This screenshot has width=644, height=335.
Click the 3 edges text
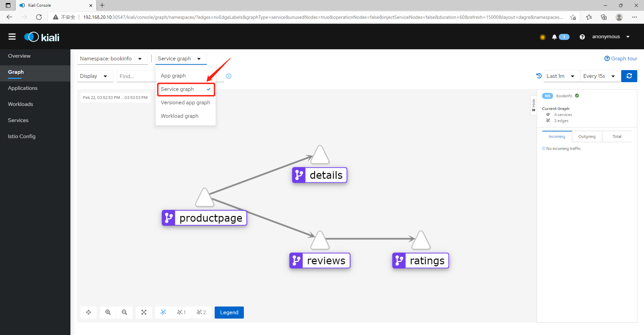[x=561, y=121]
